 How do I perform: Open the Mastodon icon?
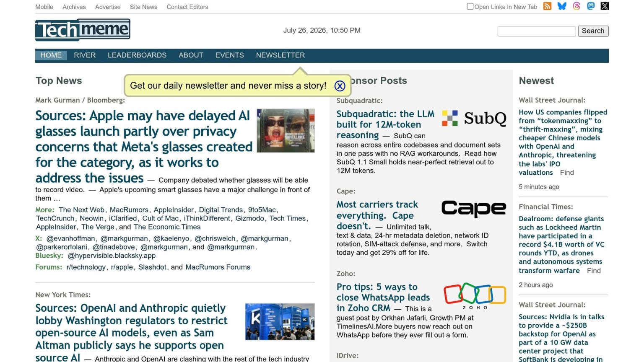[591, 6]
